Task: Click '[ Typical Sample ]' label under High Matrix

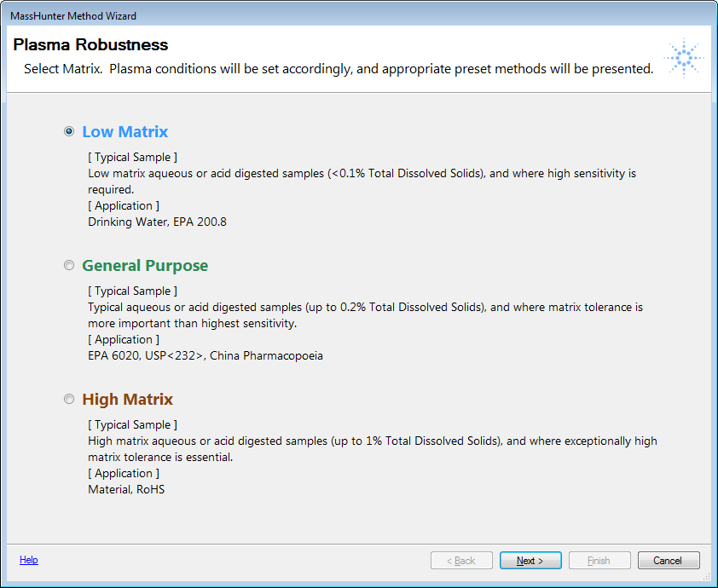Action: point(132,424)
